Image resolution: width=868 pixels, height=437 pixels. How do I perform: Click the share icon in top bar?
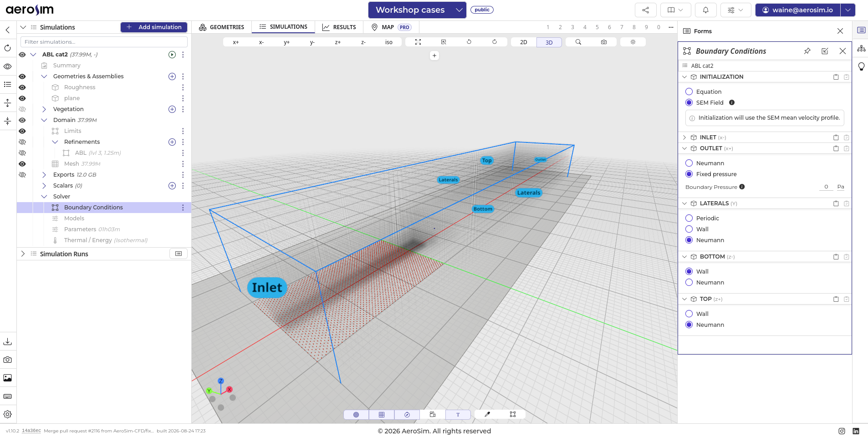[x=645, y=10]
